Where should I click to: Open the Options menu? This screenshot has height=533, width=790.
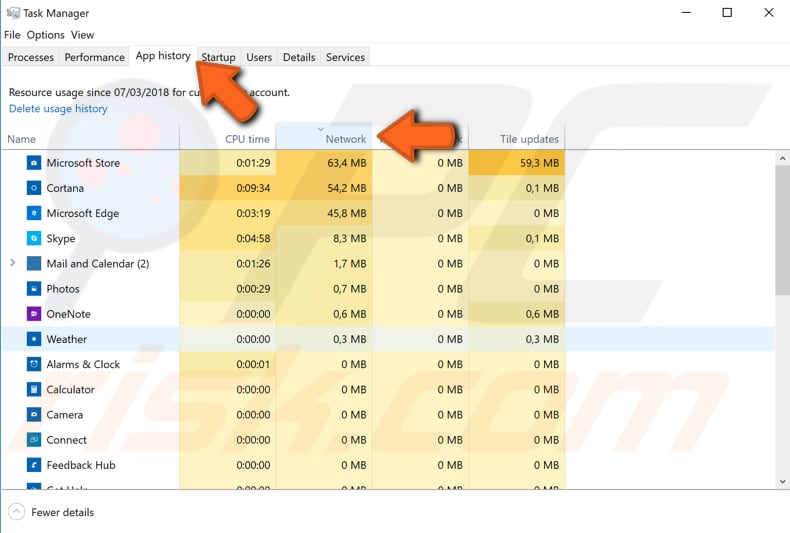pyautogui.click(x=46, y=35)
